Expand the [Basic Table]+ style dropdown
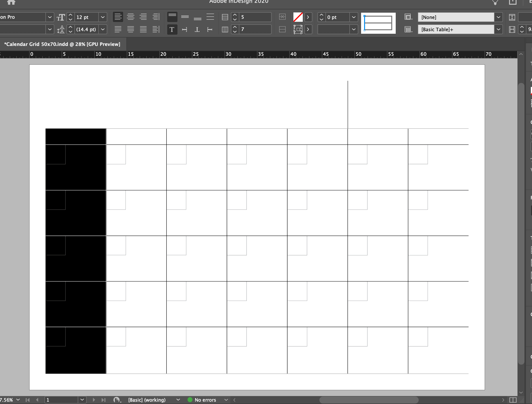Image resolution: width=532 pixels, height=404 pixels. click(498, 29)
